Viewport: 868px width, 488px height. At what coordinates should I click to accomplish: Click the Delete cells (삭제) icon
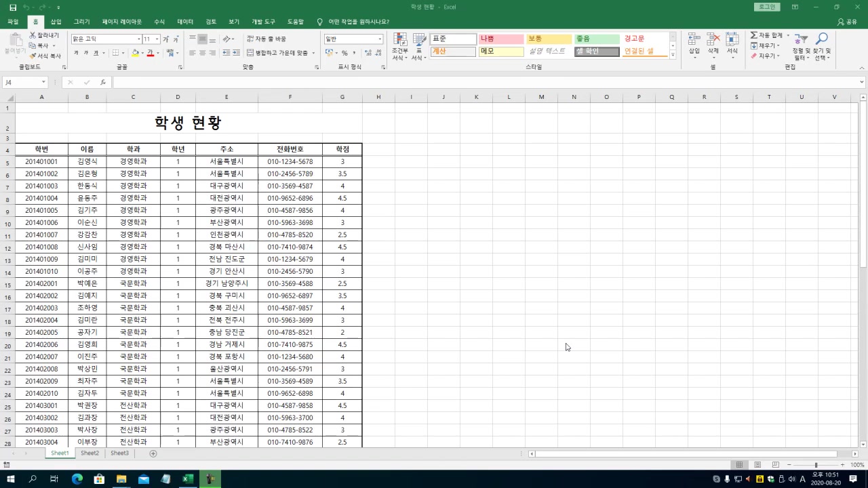pos(713,41)
